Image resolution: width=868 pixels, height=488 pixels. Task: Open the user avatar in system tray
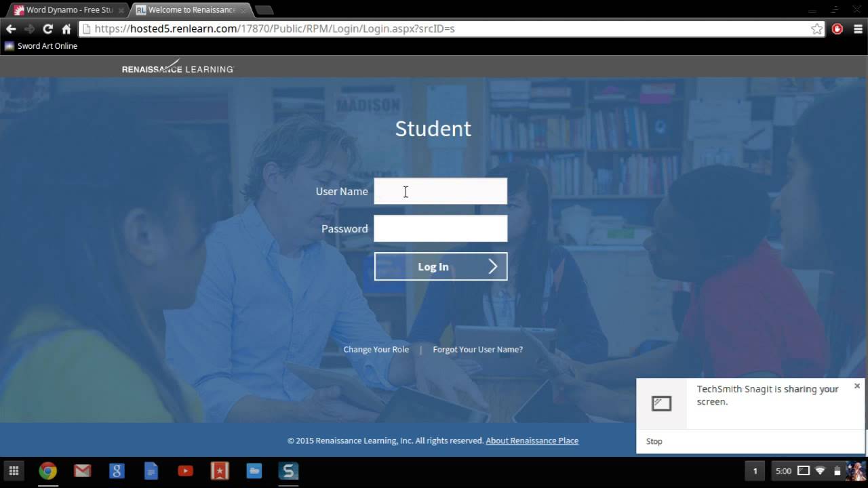pos(855,471)
